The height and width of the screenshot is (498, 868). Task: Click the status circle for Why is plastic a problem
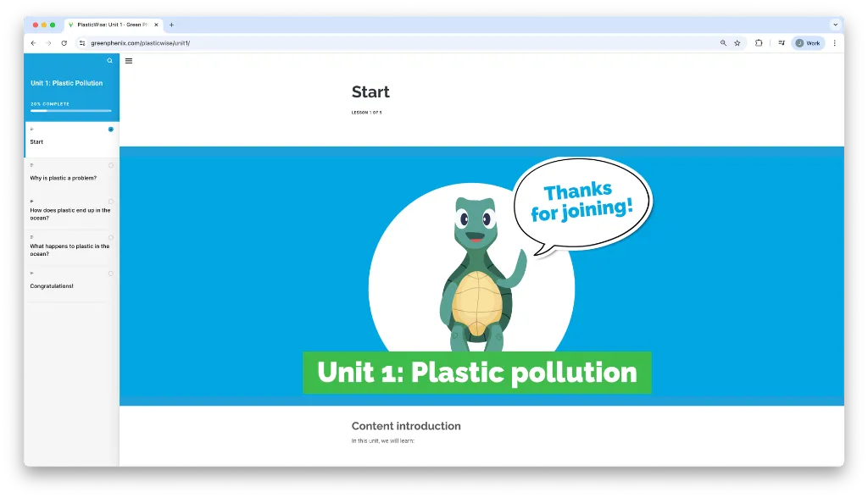coord(111,165)
